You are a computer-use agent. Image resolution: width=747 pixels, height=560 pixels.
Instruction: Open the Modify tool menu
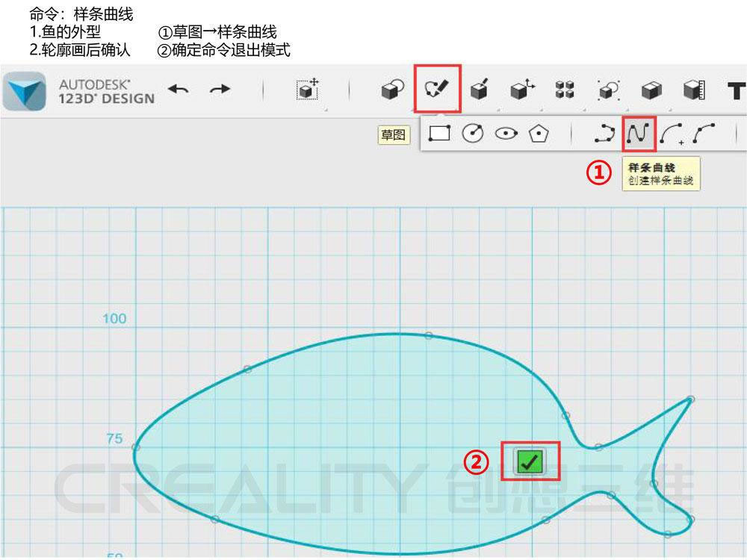[522, 90]
